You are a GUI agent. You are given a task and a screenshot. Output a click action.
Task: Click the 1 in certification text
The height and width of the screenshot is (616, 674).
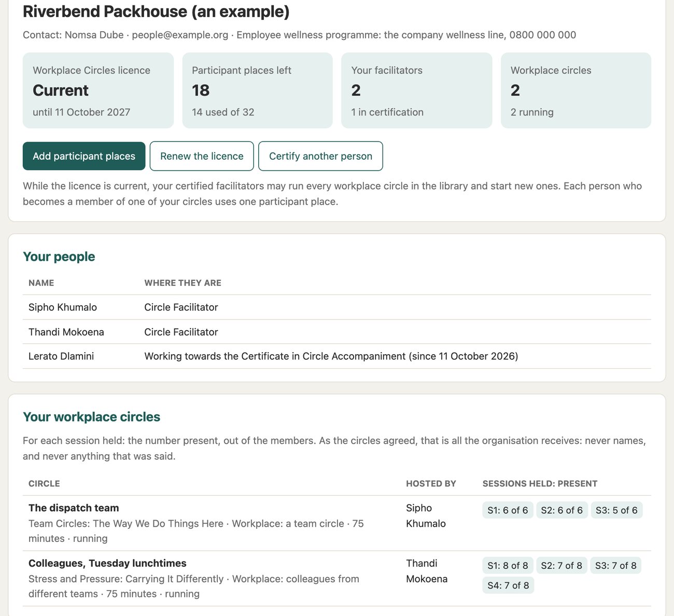pos(387,112)
